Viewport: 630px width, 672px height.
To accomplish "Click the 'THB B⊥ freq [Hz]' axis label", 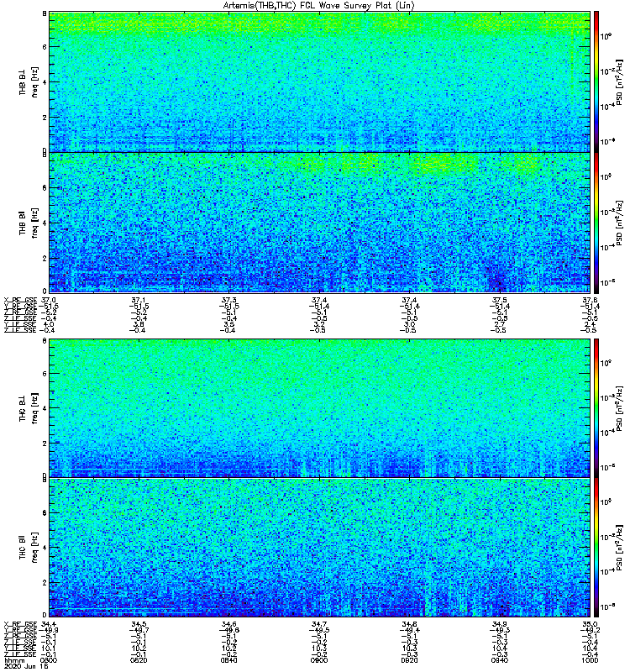I will (x=29, y=81).
